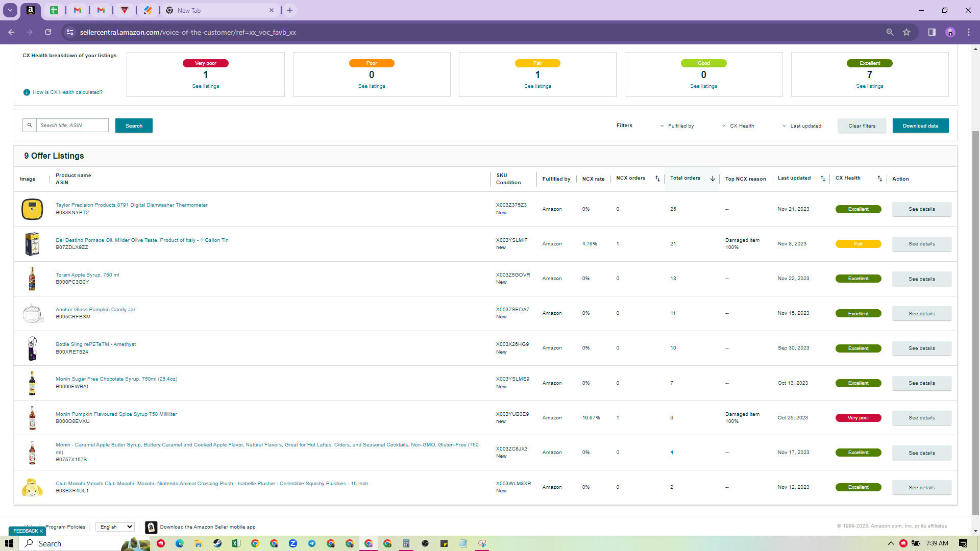Screen dimensions: 980x551
Task: Open Del Destino Pomace Oil listing
Action: [x=142, y=240]
